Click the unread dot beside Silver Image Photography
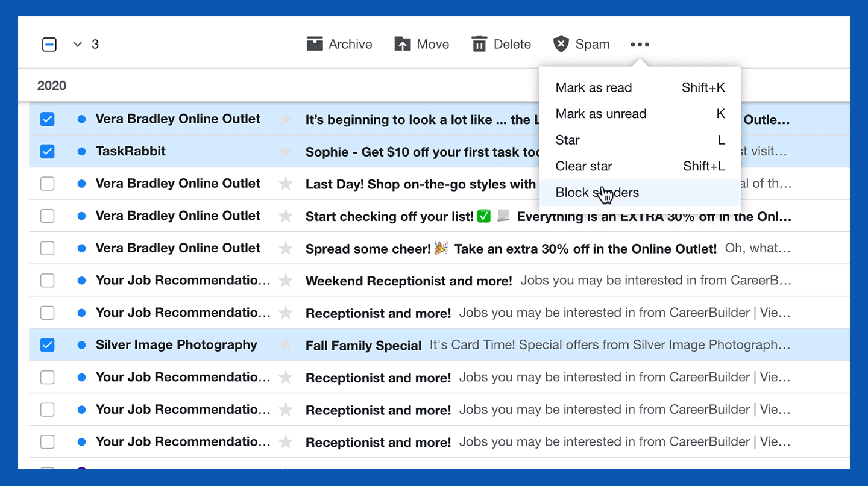This screenshot has height=486, width=868. [x=81, y=344]
